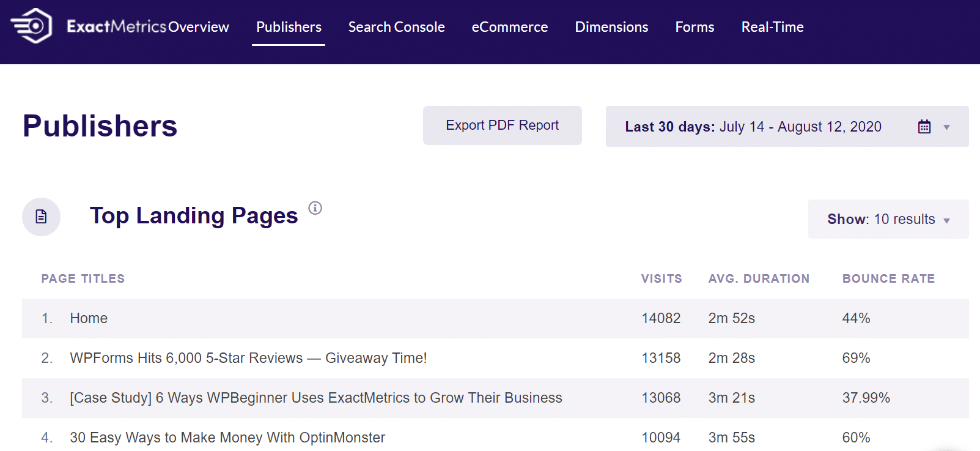Open the date range dropdown arrow
This screenshot has width=980, height=451.
946,127
